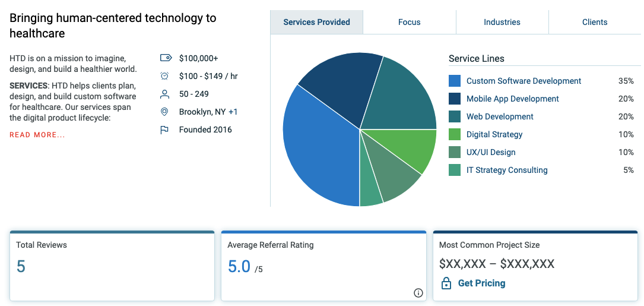644x306 pixels.
Task: Click the clock icon beside hourly rate
Action: [x=164, y=75]
